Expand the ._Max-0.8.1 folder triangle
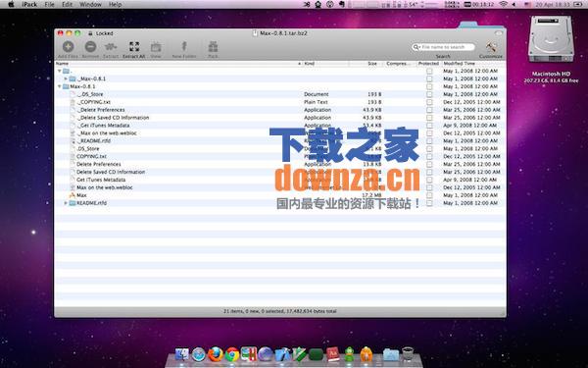Image resolution: width=588 pixels, height=368 pixels. pos(66,79)
